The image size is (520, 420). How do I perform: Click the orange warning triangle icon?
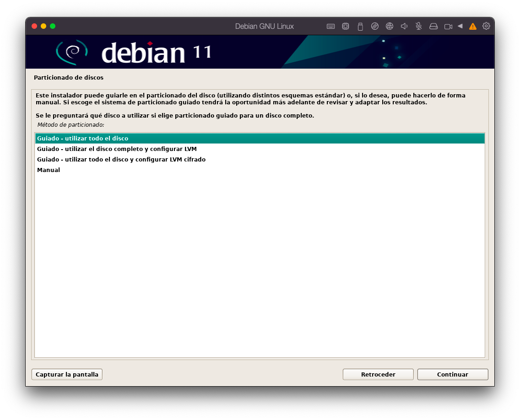[x=473, y=27]
